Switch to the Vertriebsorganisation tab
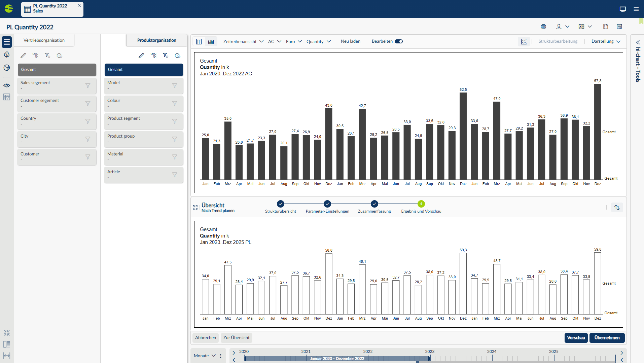Viewport: 644px width, 363px height. click(x=44, y=40)
